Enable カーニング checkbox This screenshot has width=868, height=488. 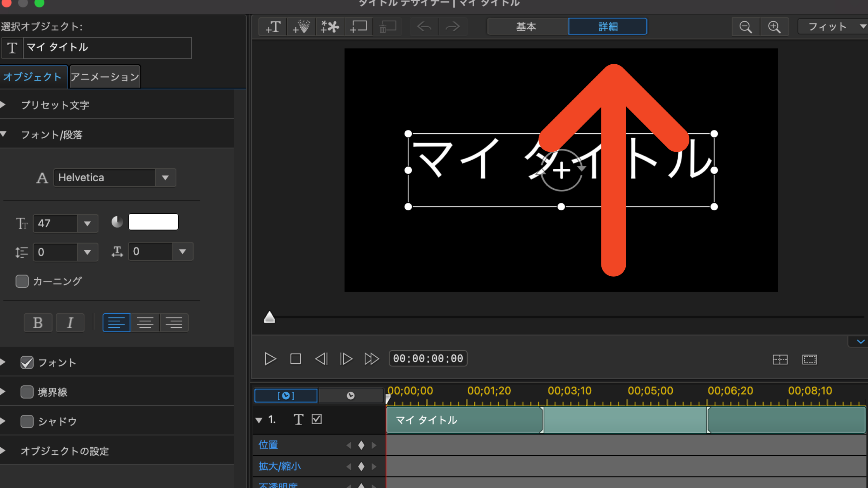(22, 281)
